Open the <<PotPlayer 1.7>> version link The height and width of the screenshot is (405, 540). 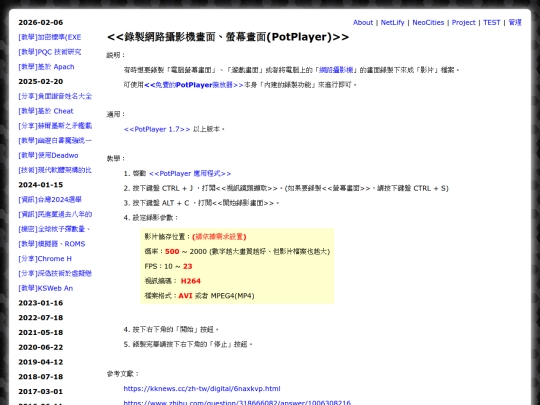(157, 129)
